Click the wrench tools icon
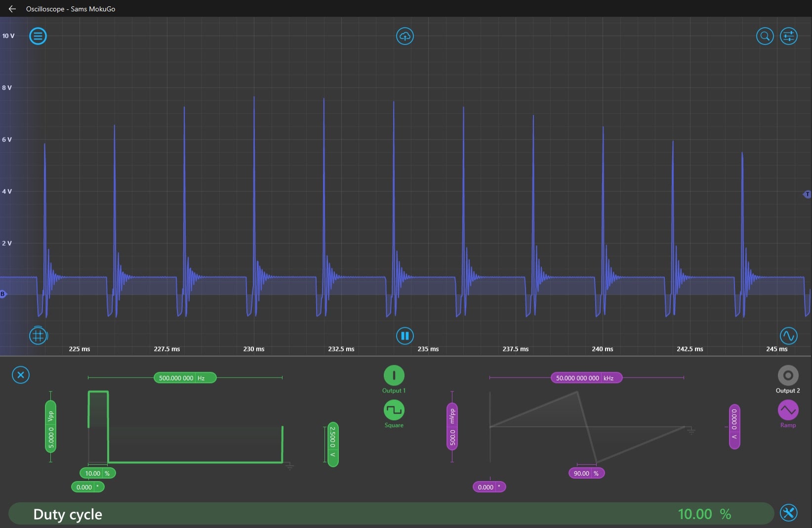812x528 pixels. click(788, 513)
